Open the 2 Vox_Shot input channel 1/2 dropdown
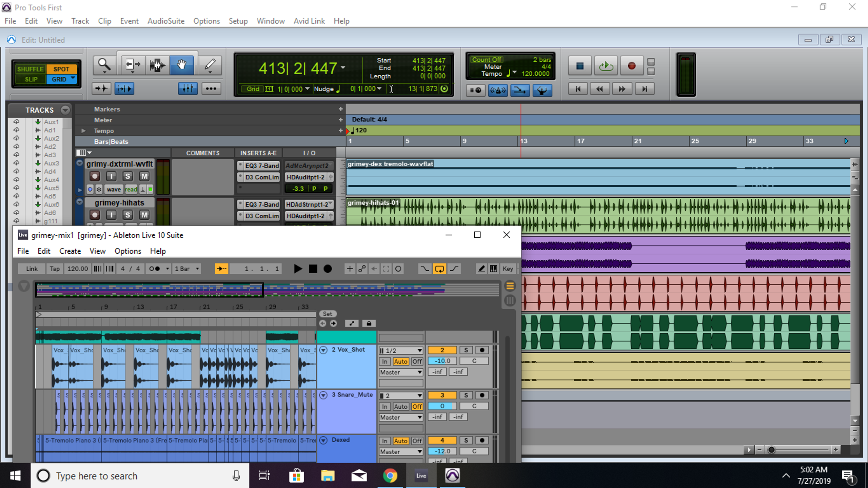The image size is (868, 488). (x=401, y=351)
